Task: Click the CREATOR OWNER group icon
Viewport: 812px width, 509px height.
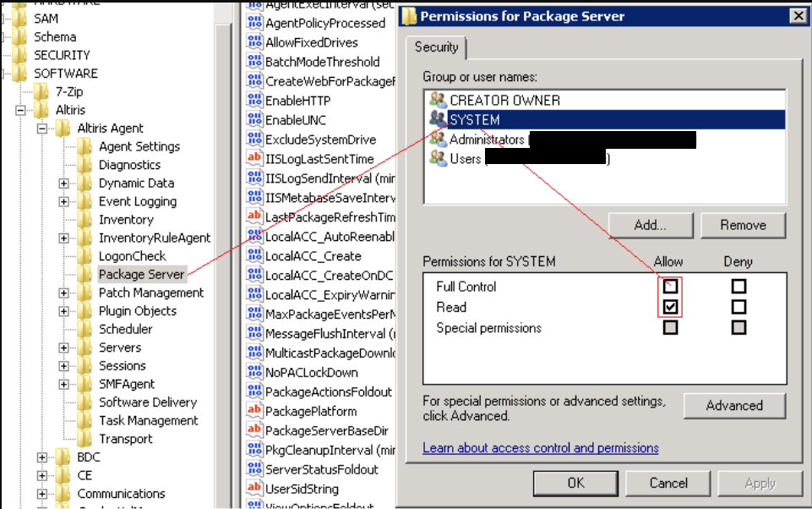Action: 438,100
